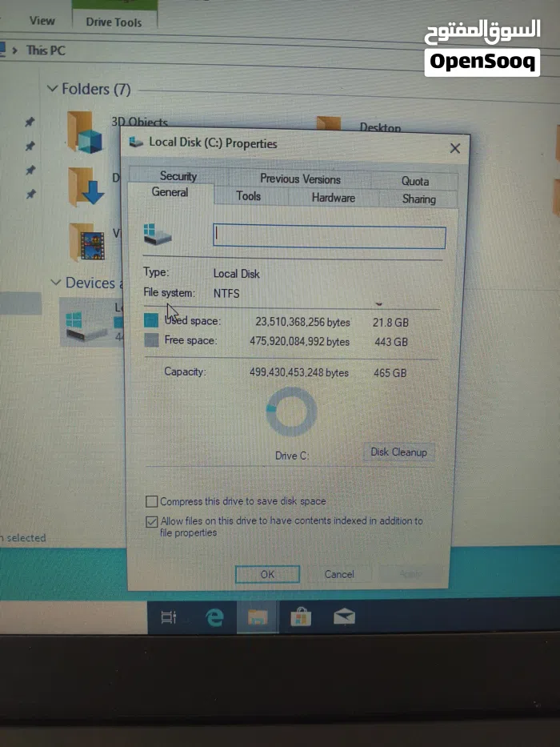Click the This PC breadcrumb chevron
This screenshot has height=747, width=560.
[15, 50]
